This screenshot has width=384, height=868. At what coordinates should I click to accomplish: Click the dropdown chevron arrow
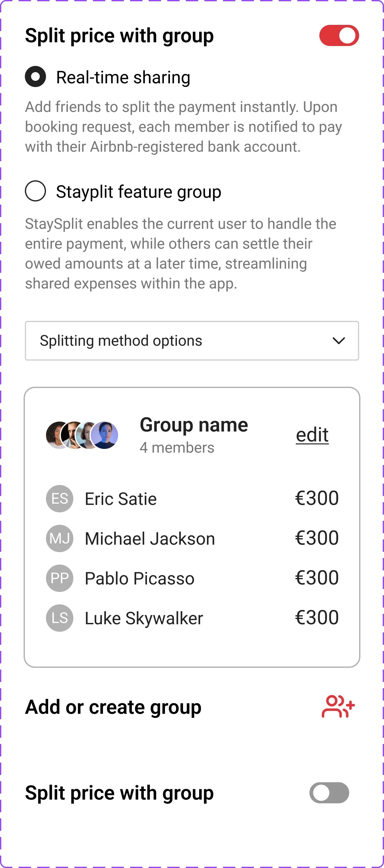[339, 341]
